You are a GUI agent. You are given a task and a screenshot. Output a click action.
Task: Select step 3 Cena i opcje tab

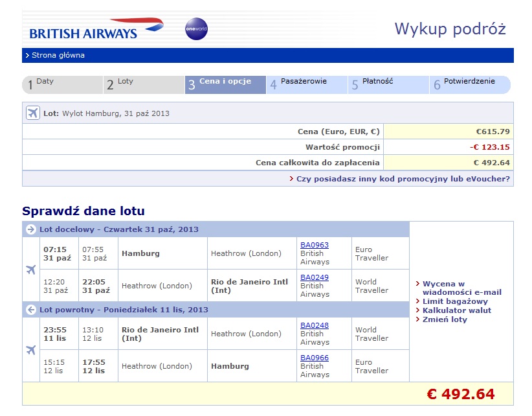pyautogui.click(x=225, y=84)
